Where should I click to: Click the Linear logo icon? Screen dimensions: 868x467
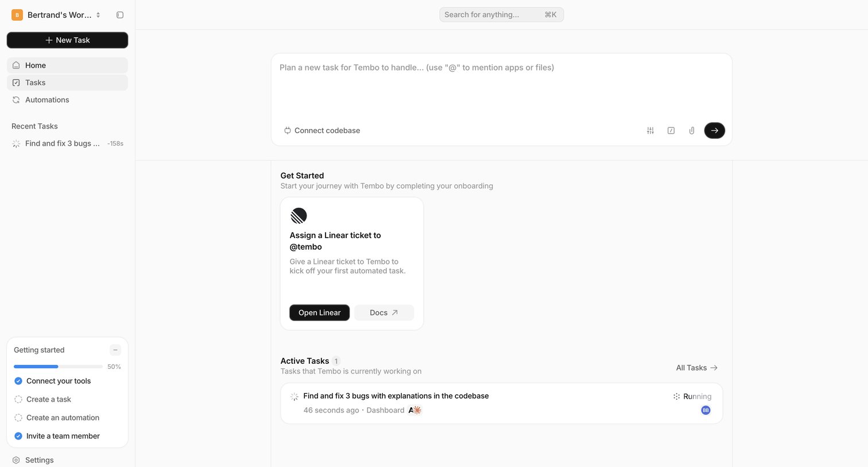[x=299, y=216]
